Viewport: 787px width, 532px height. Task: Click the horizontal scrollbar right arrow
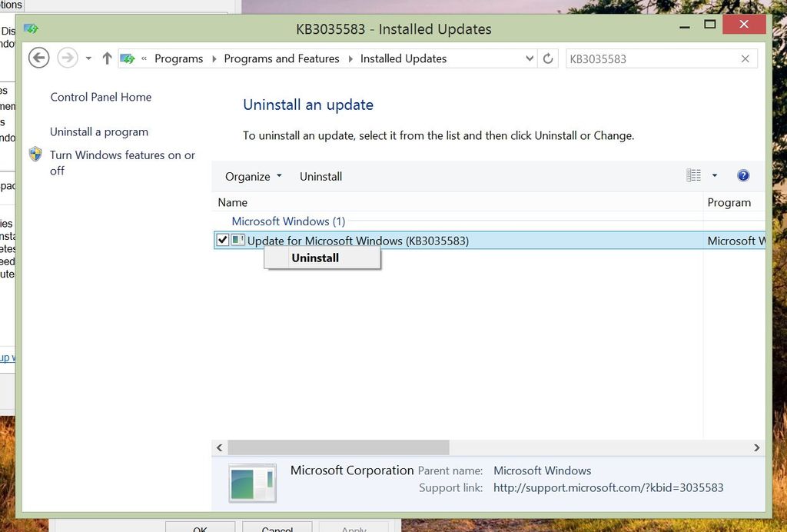(x=757, y=447)
